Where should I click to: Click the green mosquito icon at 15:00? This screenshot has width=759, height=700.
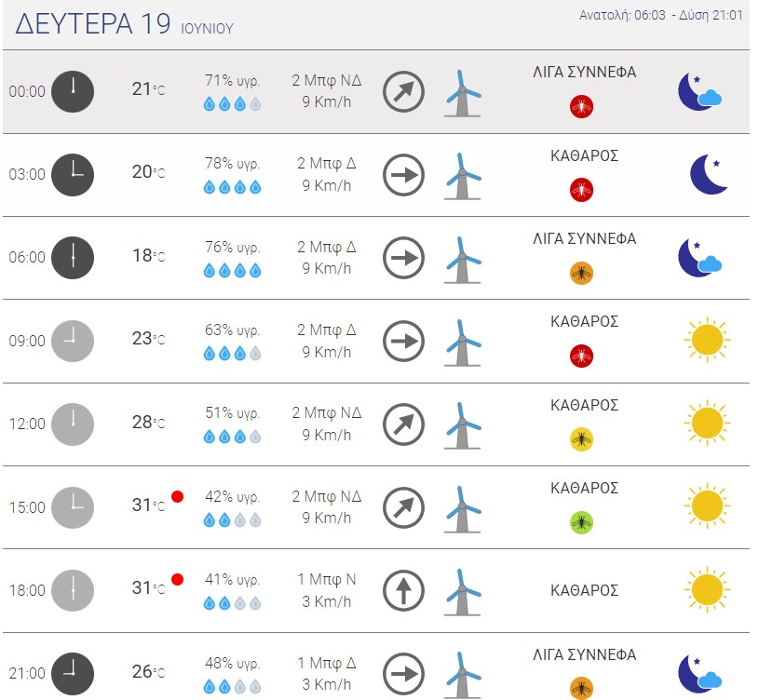tap(581, 522)
